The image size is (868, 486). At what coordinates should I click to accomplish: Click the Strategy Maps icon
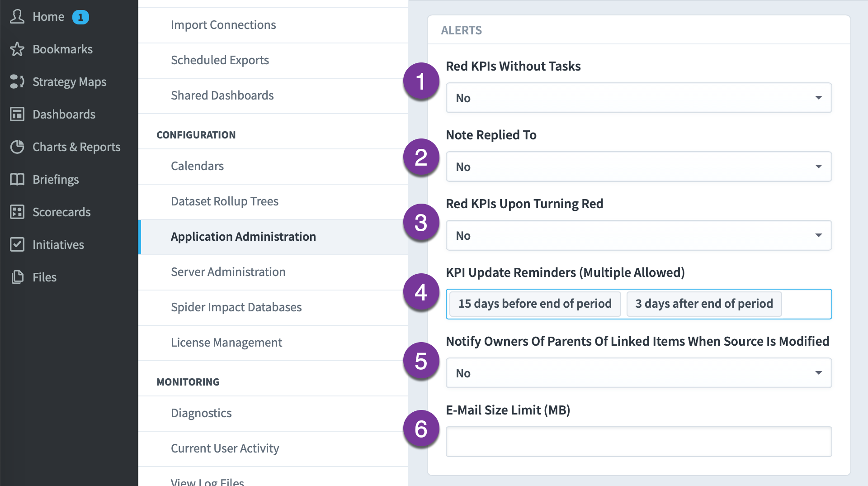click(x=17, y=82)
